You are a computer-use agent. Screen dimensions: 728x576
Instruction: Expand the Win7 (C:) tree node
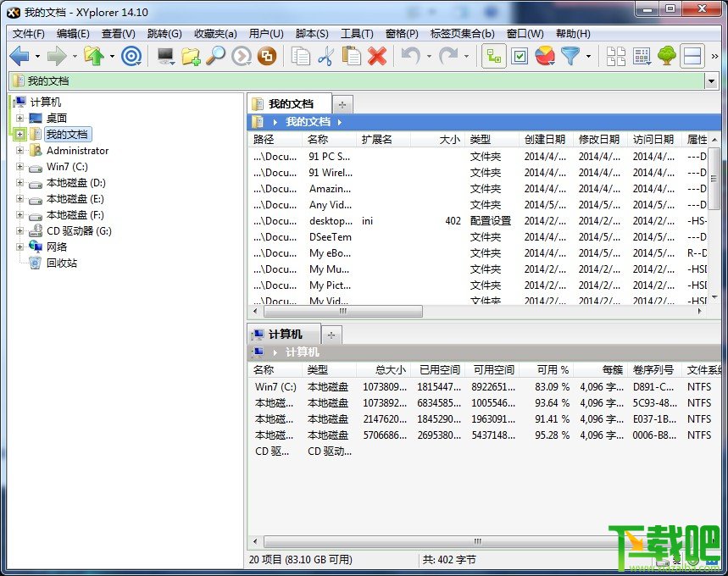(x=20, y=166)
